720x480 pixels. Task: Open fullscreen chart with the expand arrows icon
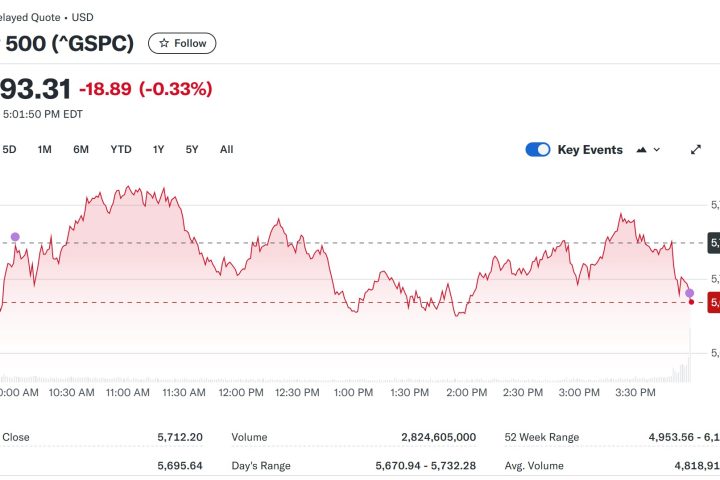[x=696, y=150]
